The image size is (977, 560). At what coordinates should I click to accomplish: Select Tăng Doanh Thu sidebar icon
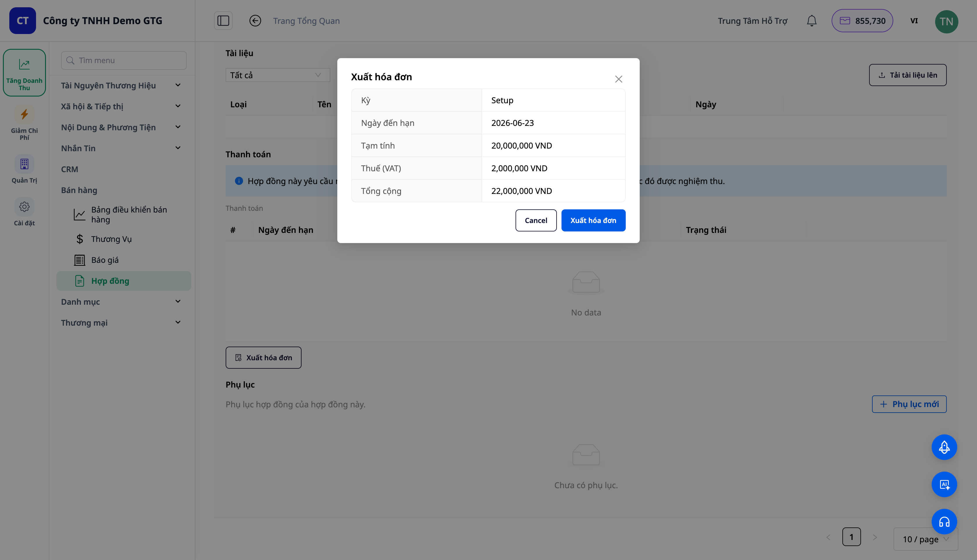coord(24,73)
